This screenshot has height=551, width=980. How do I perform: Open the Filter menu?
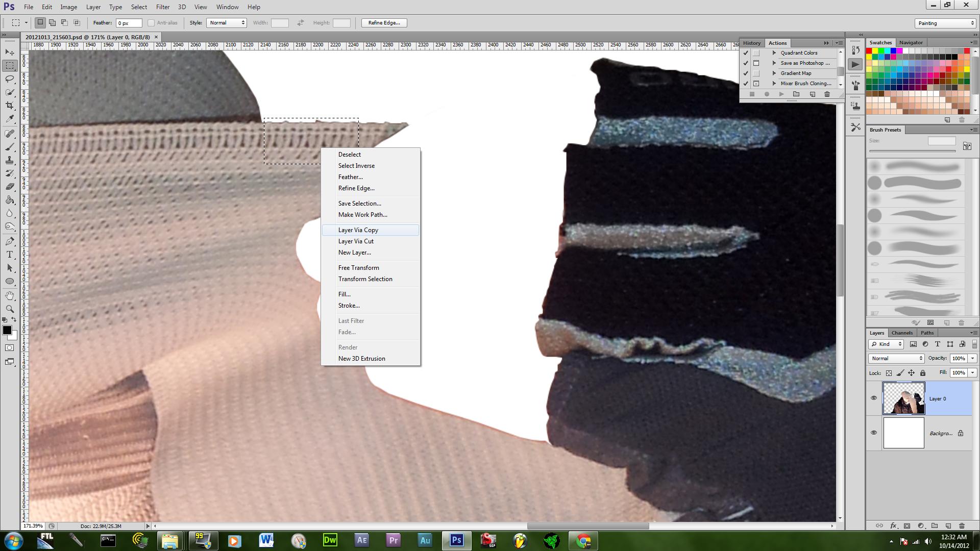[x=163, y=7]
